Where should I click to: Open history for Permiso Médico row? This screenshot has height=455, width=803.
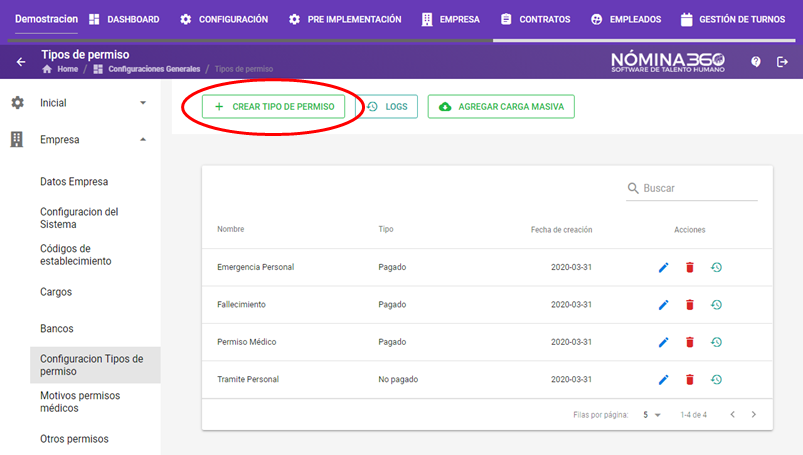coord(716,342)
